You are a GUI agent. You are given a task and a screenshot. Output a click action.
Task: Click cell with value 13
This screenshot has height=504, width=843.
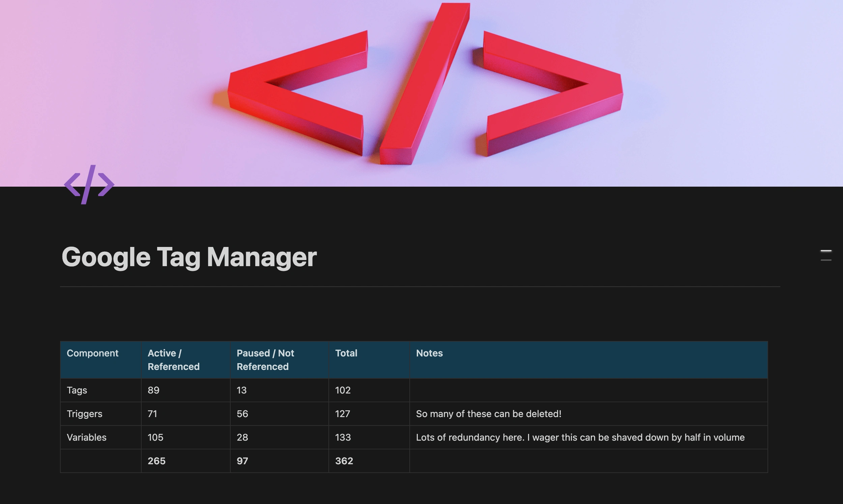pyautogui.click(x=280, y=390)
